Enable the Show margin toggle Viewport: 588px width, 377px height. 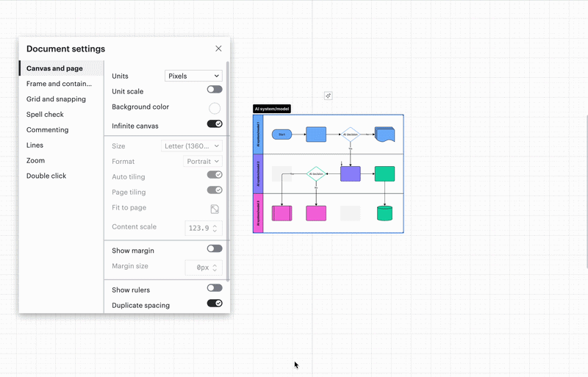215,248
